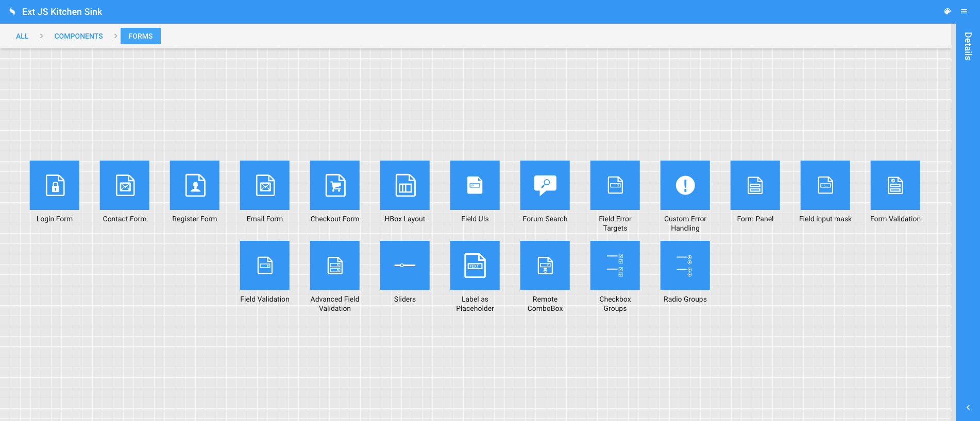
Task: Open the Form Panel tile icon
Action: point(755,185)
